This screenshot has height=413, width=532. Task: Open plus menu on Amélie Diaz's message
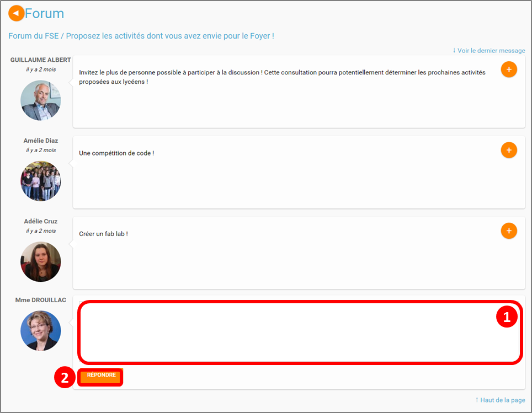click(x=508, y=150)
